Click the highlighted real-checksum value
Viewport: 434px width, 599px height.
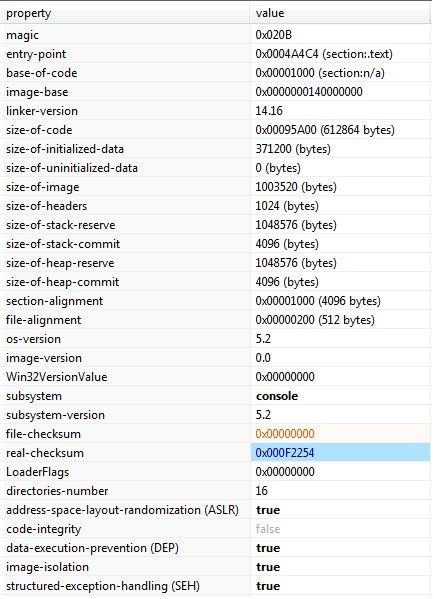pos(285,453)
